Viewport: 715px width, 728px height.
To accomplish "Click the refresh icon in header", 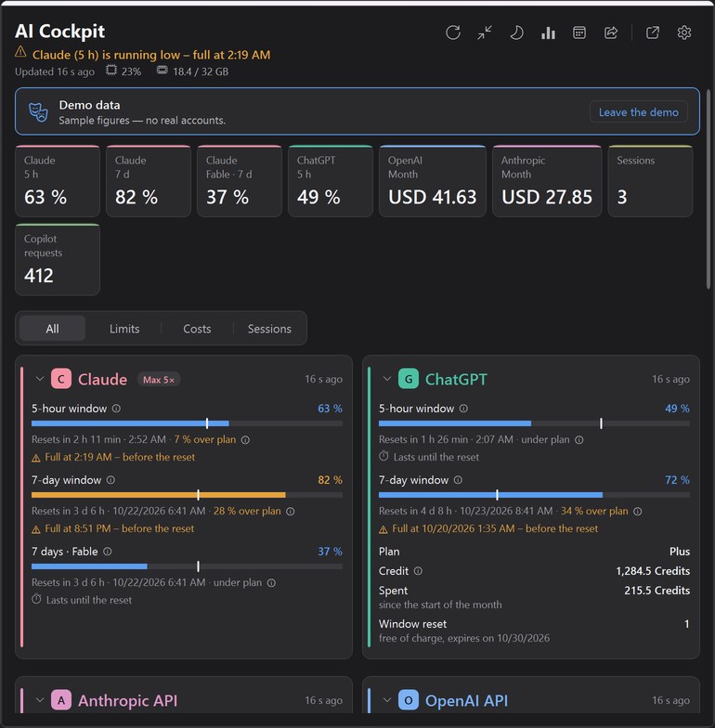I will point(453,32).
